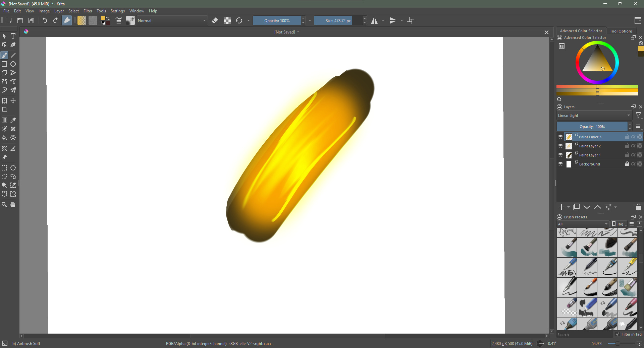Open the File menu
Screen dimensions: 644x348
6,11
